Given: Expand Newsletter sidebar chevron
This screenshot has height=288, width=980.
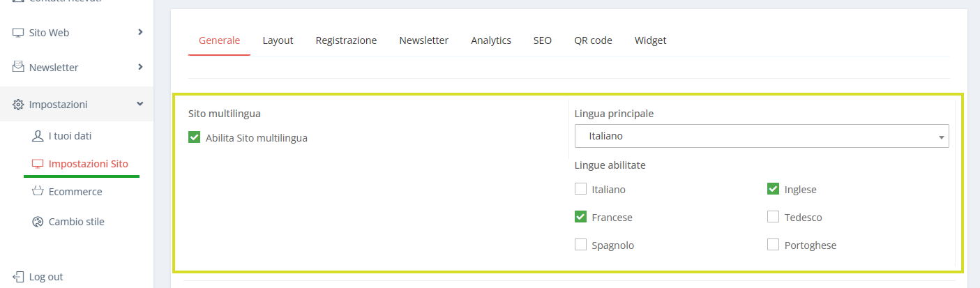Looking at the screenshot, I should coord(140,66).
